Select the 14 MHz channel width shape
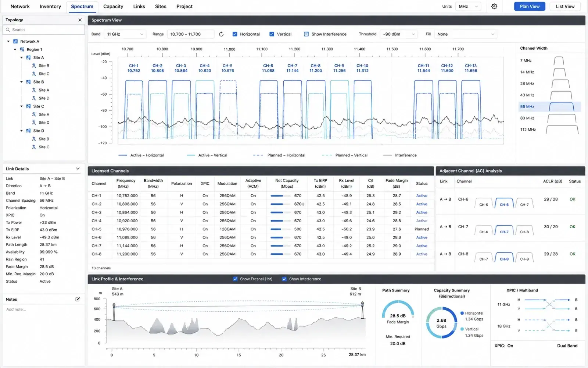 coord(559,72)
